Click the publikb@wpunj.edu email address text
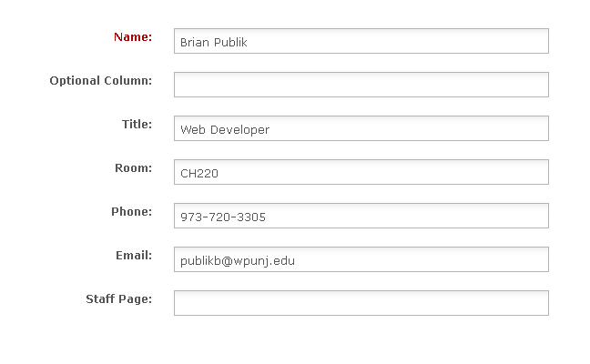590x364 pixels. coord(238,260)
